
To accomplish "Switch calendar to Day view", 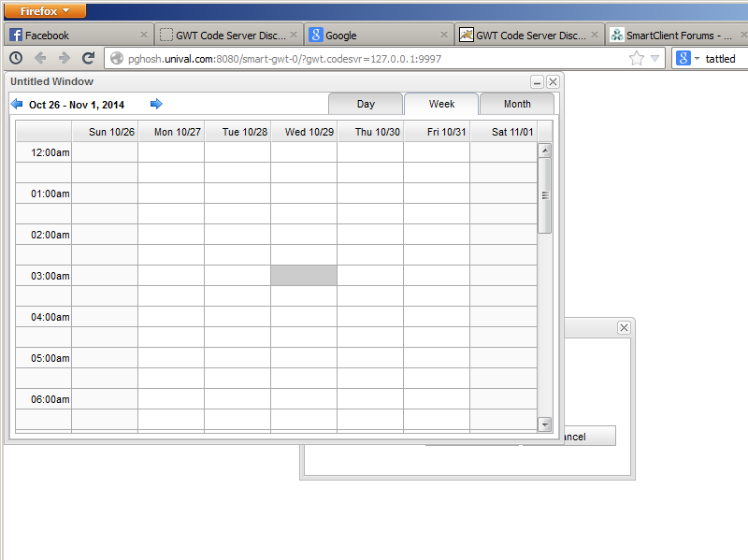I will (366, 104).
